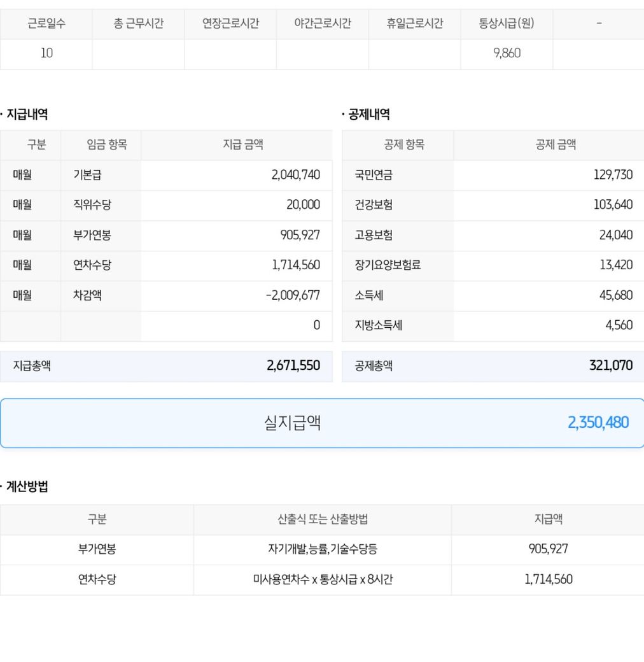This screenshot has width=644, height=662.
Task: Click the 지방소득세 amount 4,560
Action: [619, 325]
